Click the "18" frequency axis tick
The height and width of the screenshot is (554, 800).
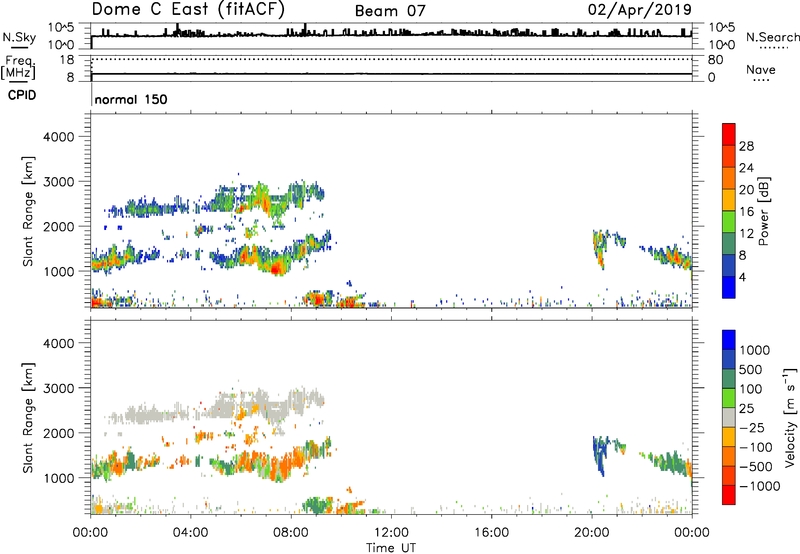click(67, 60)
